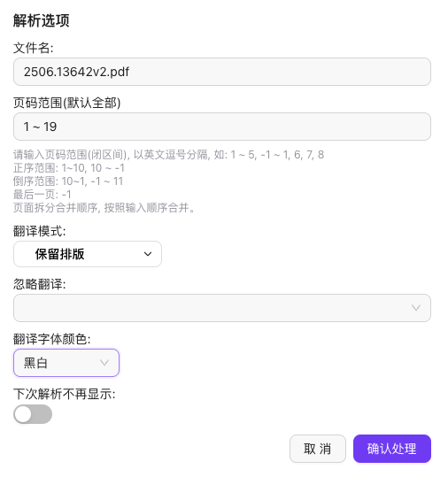Click the page range field showing 1 ~ 19

click(222, 127)
